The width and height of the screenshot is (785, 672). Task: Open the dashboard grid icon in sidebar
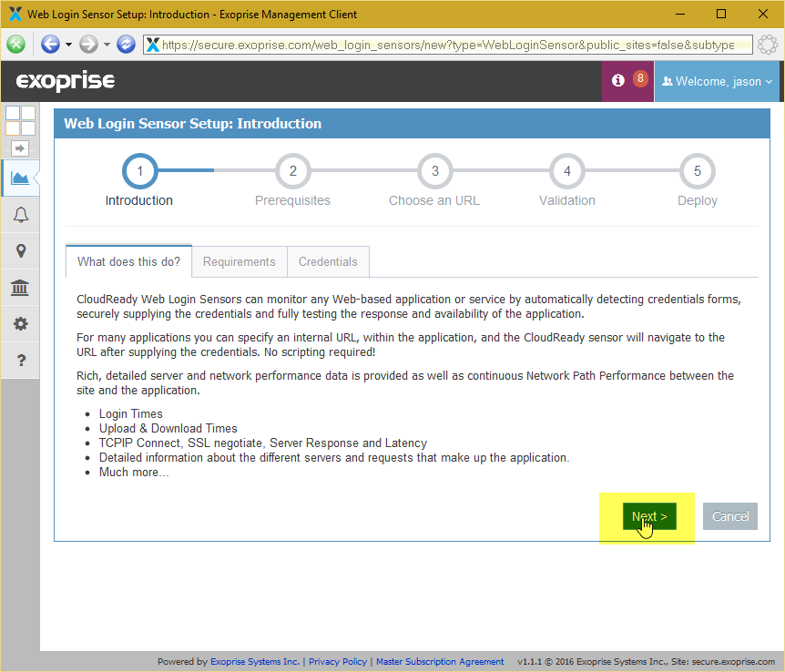(x=20, y=121)
